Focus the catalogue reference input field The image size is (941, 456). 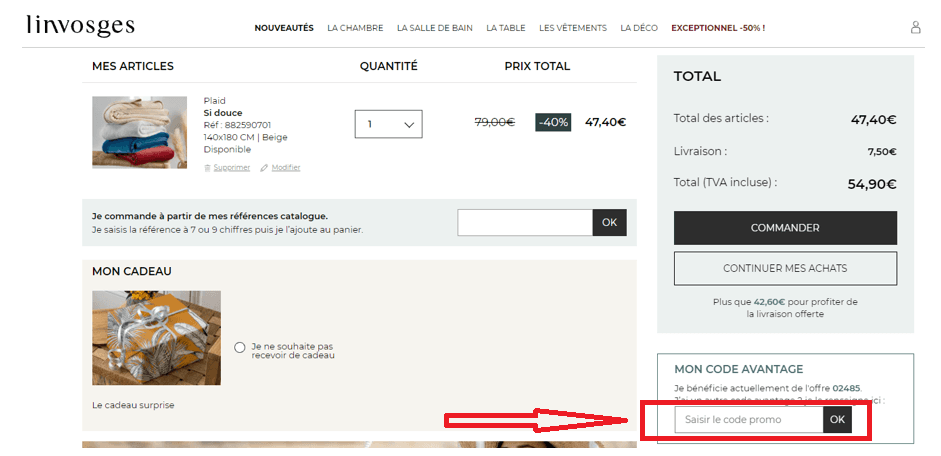[525, 223]
